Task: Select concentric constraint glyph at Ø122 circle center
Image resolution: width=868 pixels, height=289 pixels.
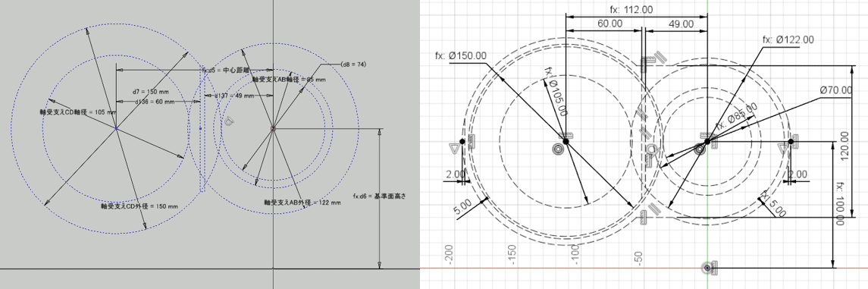Action: coord(700,149)
